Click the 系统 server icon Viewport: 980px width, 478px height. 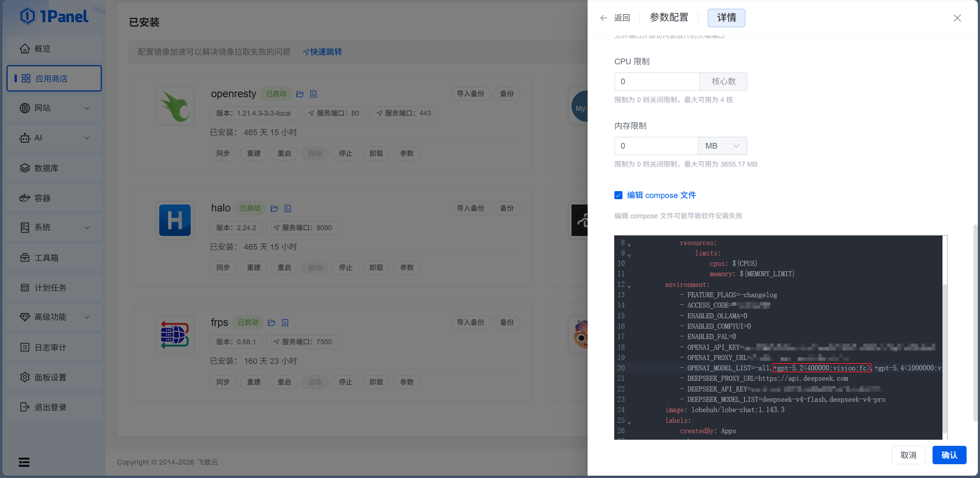tap(25, 228)
